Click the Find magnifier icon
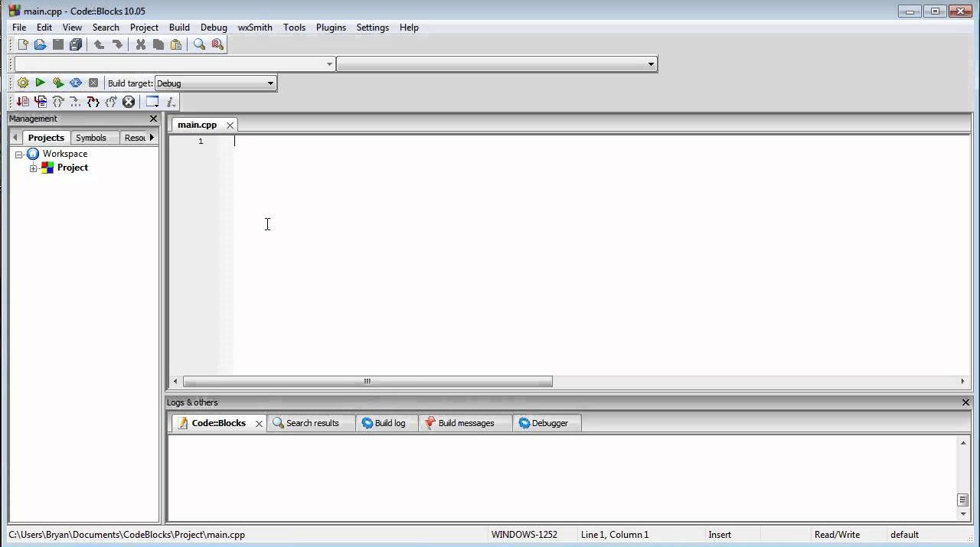This screenshot has width=980, height=547. point(199,44)
